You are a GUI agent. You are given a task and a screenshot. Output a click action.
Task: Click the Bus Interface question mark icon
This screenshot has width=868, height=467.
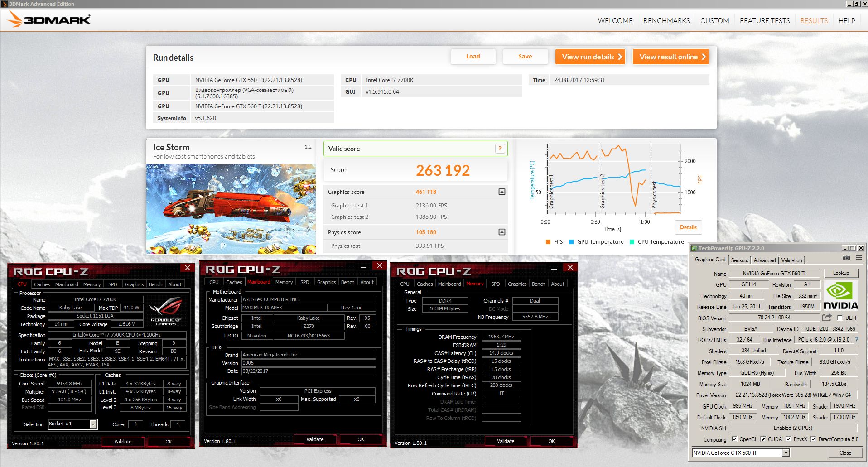(x=857, y=340)
